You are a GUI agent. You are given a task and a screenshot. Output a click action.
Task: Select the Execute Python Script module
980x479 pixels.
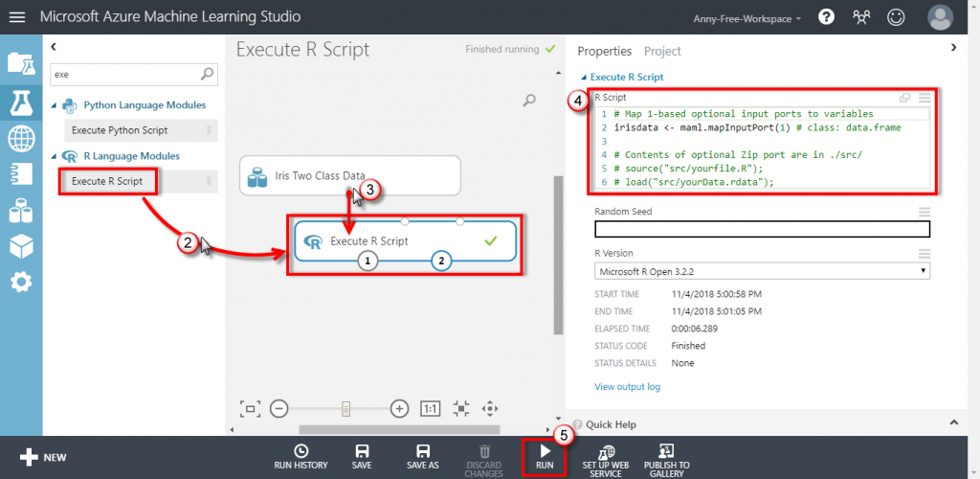tap(142, 130)
